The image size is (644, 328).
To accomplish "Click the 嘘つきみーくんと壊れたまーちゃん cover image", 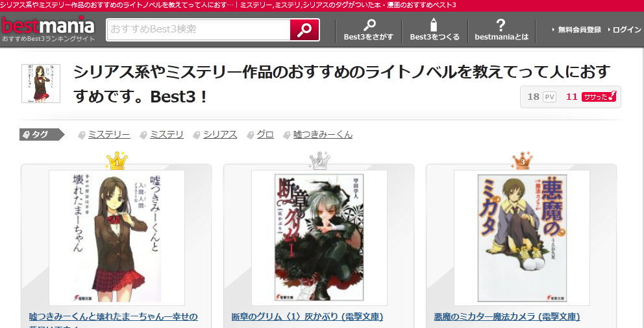I will (x=117, y=238).
